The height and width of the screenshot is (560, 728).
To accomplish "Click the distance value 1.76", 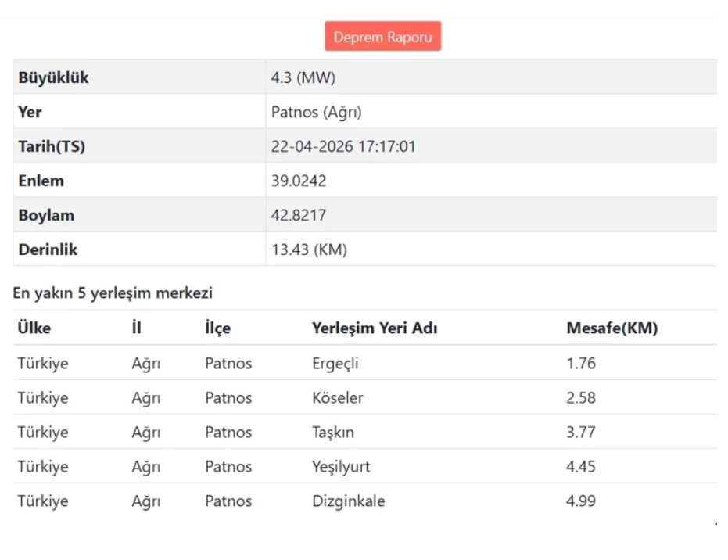I will [580, 364].
